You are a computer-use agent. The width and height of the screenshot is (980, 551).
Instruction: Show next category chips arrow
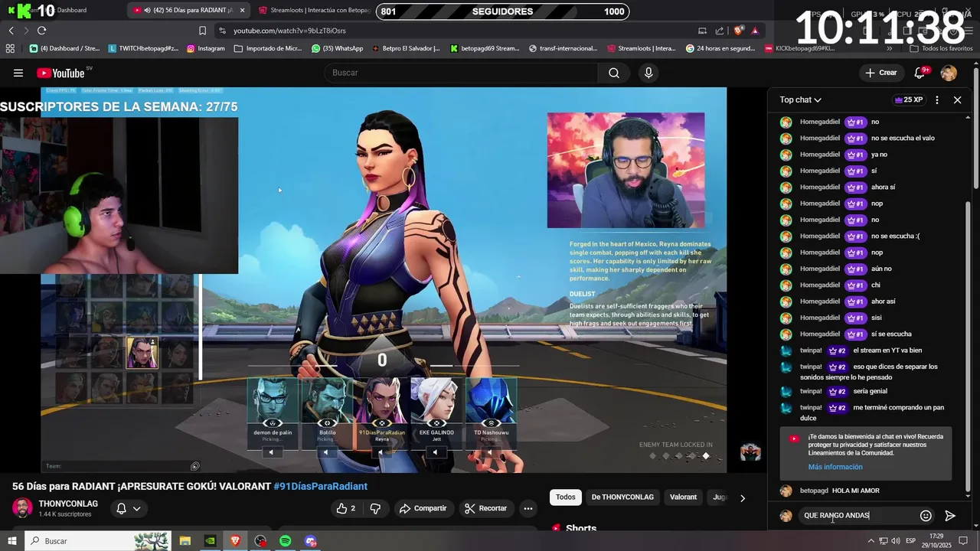(742, 497)
